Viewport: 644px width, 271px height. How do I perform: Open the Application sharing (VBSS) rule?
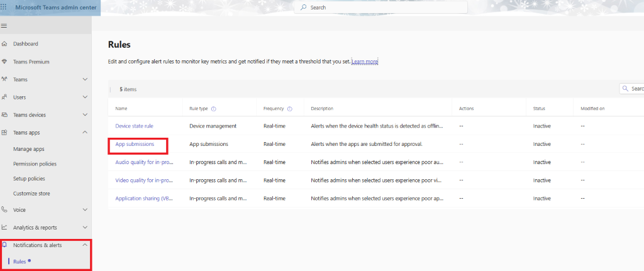pyautogui.click(x=144, y=198)
